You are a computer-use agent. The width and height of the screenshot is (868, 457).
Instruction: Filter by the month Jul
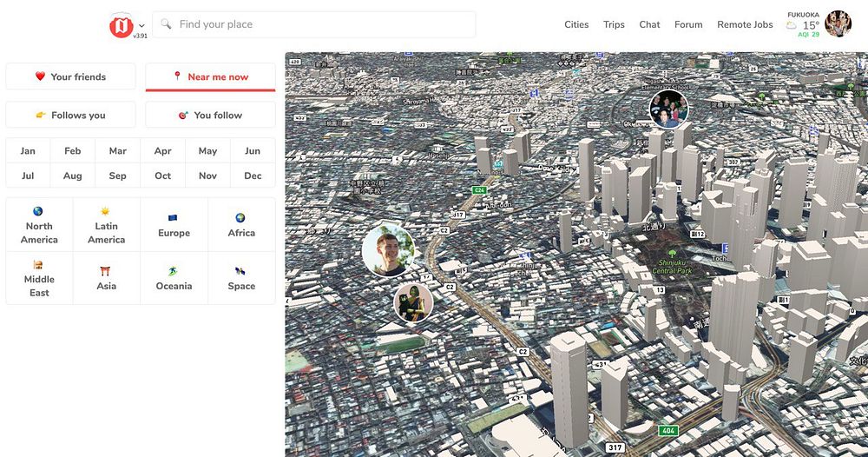28,176
